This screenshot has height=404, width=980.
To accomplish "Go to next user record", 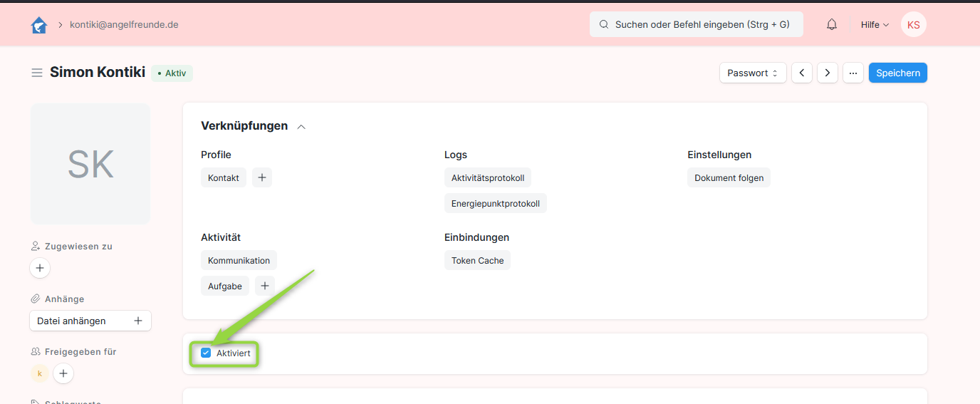I will 827,73.
